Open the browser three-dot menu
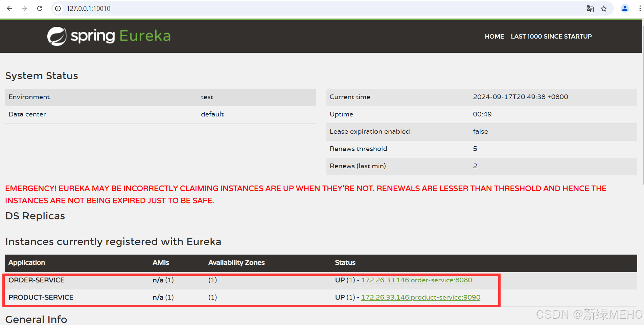644x325 pixels. pyautogui.click(x=640, y=8)
